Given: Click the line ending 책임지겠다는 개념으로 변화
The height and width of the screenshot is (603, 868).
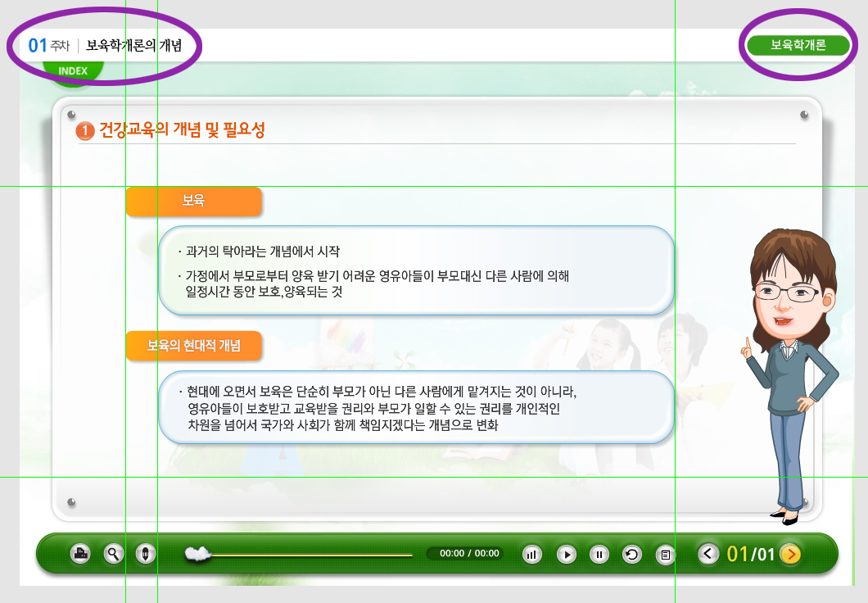Looking at the screenshot, I should (342, 425).
